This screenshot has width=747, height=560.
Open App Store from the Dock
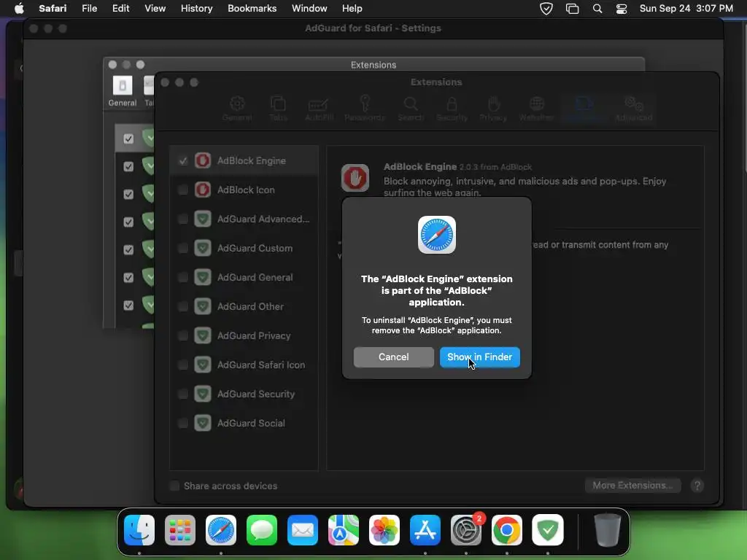425,530
